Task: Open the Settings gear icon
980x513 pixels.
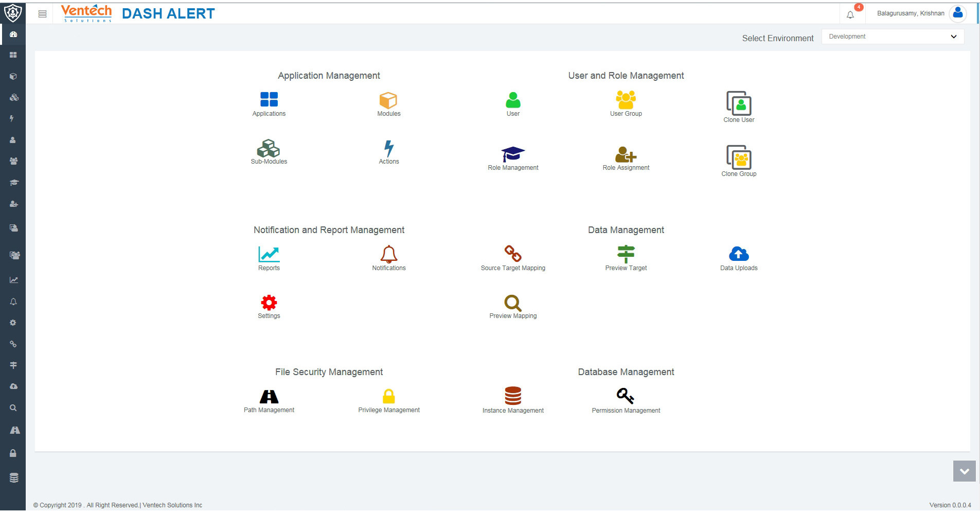Action: (269, 302)
